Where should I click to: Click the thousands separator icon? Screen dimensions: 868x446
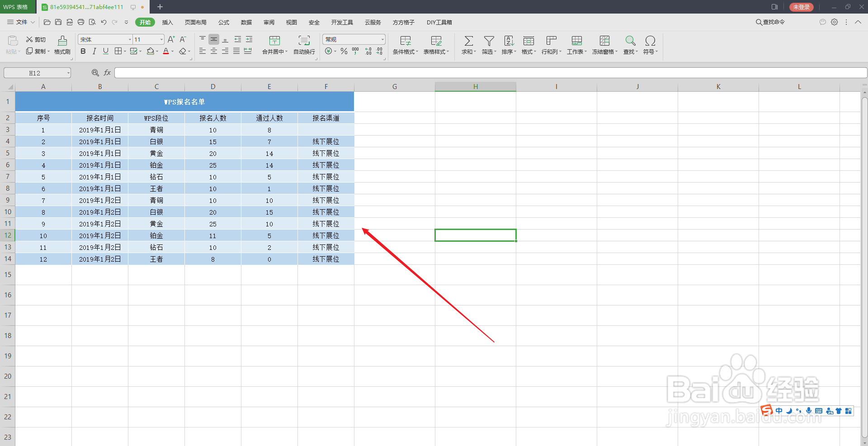click(355, 51)
